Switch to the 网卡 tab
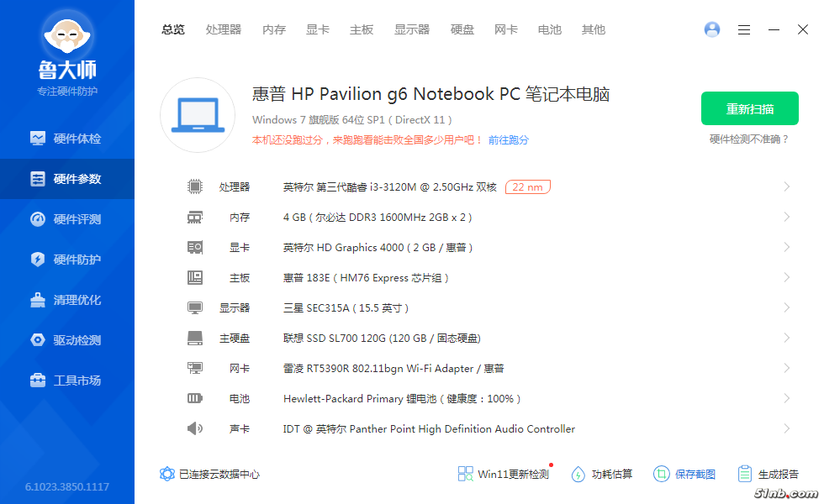Screen dimensions: 824x504 [506, 29]
